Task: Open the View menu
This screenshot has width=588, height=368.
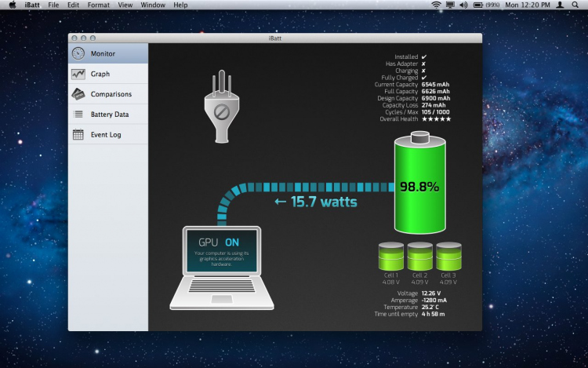Action: 125,5
